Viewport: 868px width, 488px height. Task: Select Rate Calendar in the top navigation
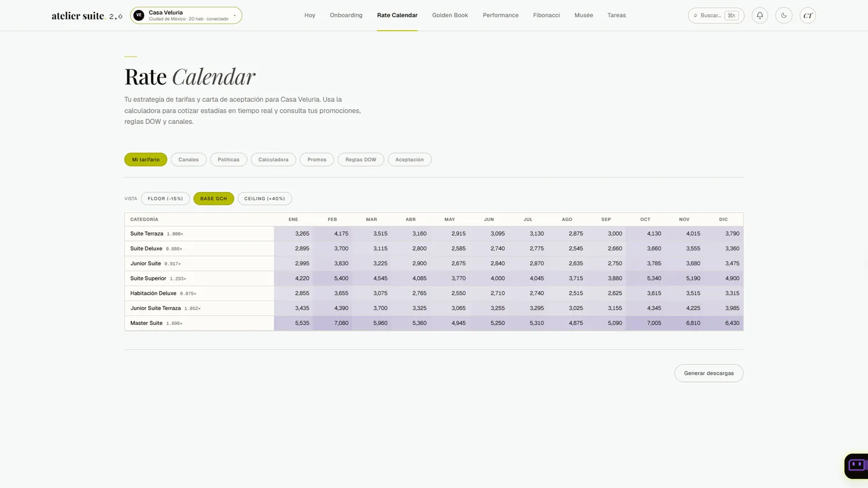pos(397,16)
